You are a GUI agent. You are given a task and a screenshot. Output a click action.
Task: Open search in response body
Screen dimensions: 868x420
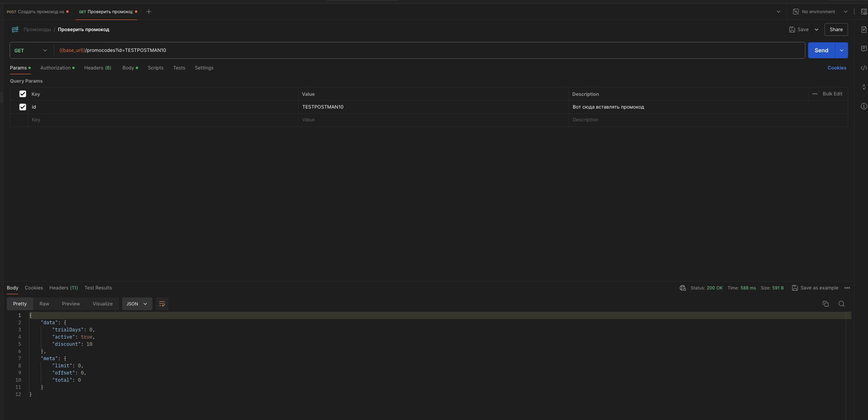click(x=841, y=304)
